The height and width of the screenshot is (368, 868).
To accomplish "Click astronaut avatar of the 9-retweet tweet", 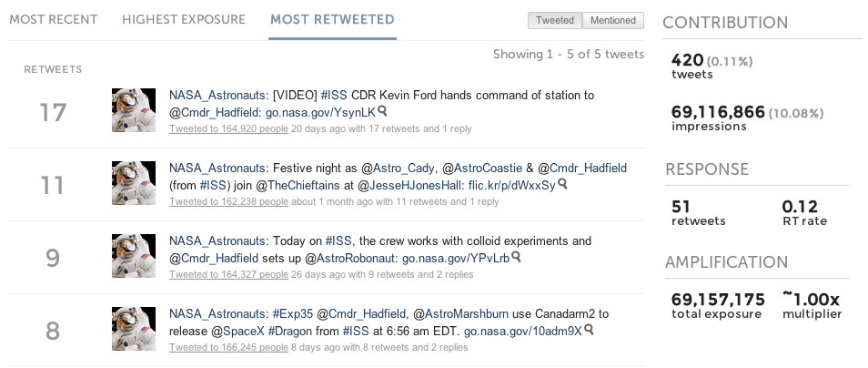I will pyautogui.click(x=135, y=258).
